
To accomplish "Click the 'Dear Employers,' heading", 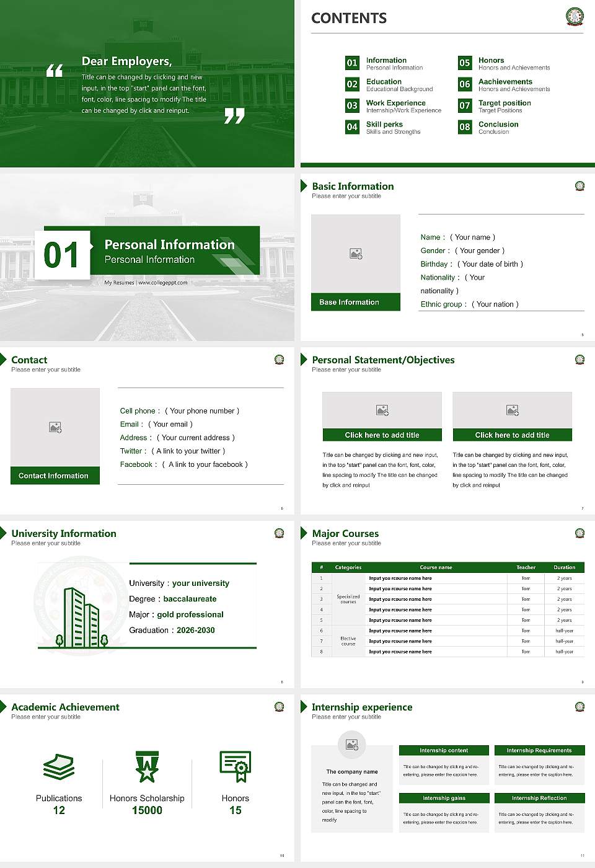I will coord(126,61).
